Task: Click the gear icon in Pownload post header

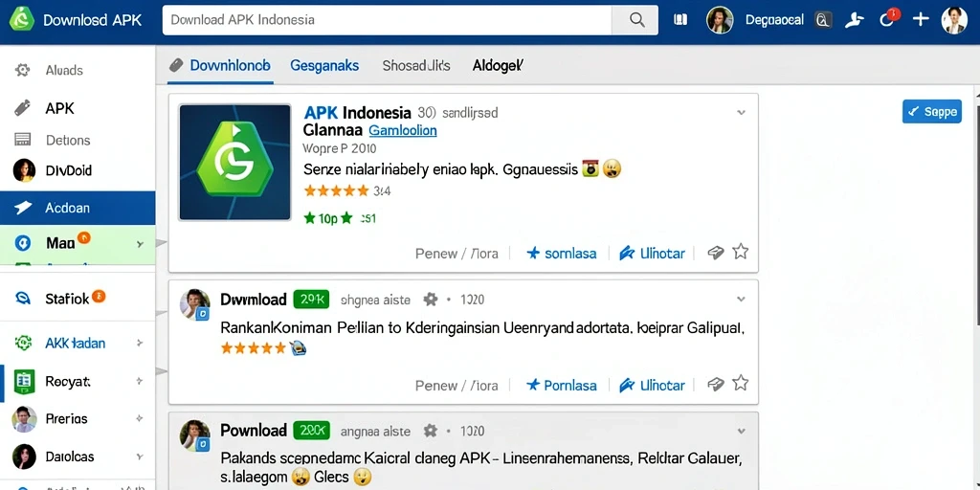Action: pos(431,431)
